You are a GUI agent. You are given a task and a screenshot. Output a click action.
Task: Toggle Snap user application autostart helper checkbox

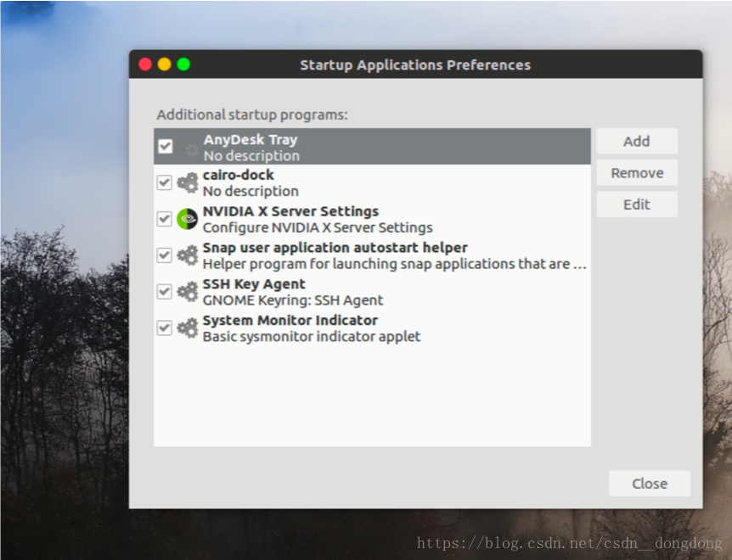pyautogui.click(x=165, y=255)
